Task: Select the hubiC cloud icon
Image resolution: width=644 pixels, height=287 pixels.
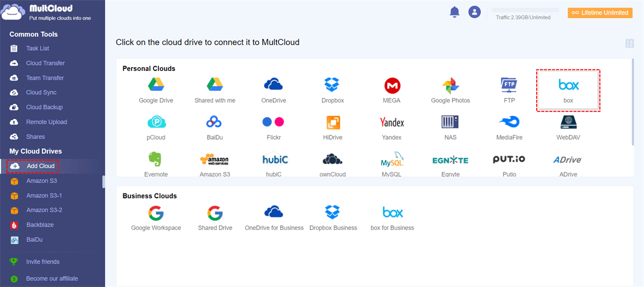Action: (275, 160)
